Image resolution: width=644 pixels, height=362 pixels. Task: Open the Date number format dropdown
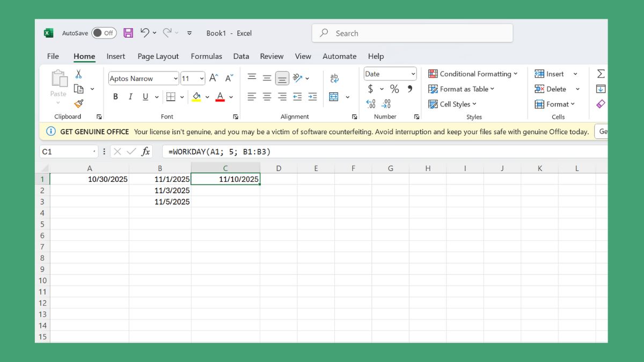413,73
